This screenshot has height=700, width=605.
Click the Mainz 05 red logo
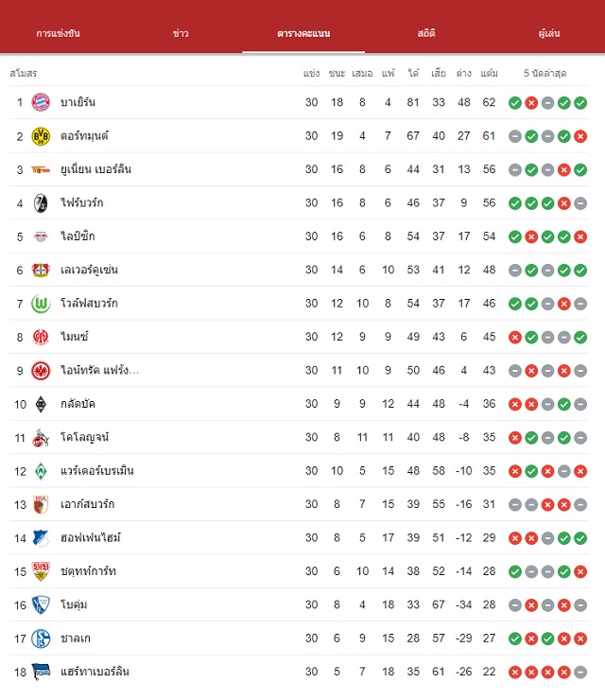[41, 337]
